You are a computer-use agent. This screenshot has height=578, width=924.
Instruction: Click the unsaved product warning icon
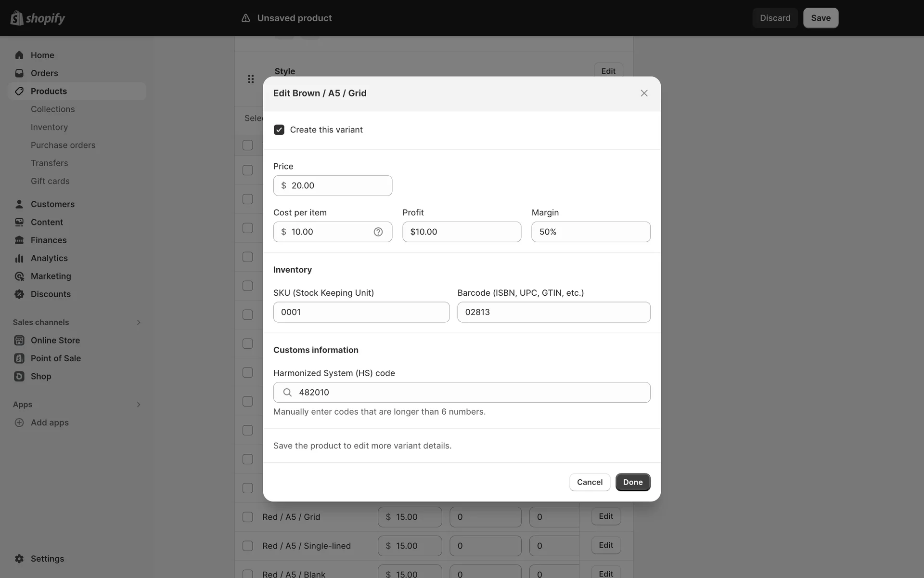(245, 18)
